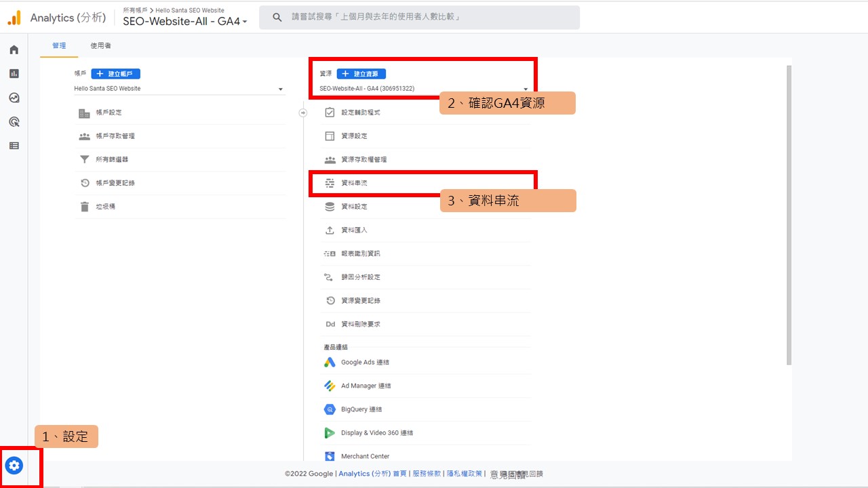Click the 帳戶存取管理 people icon

tap(84, 136)
